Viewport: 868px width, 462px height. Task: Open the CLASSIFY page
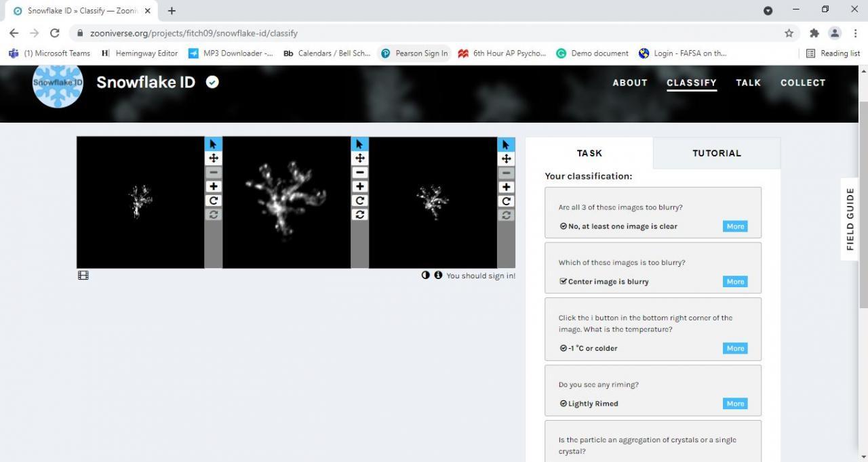point(692,83)
